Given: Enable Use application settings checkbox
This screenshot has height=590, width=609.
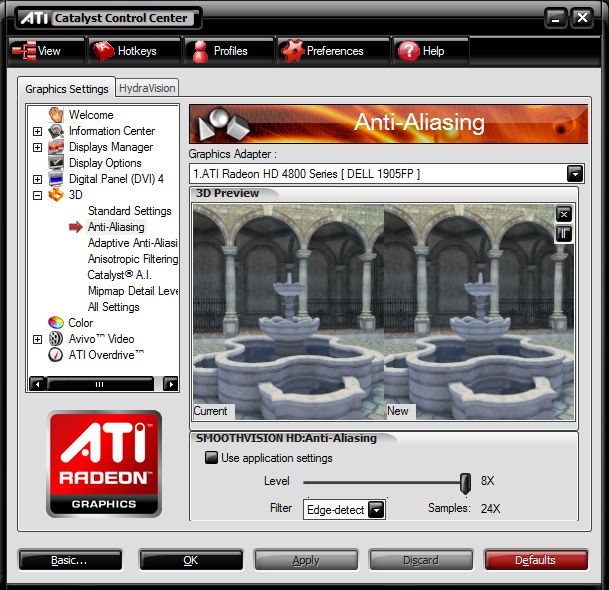Looking at the screenshot, I should point(211,458).
